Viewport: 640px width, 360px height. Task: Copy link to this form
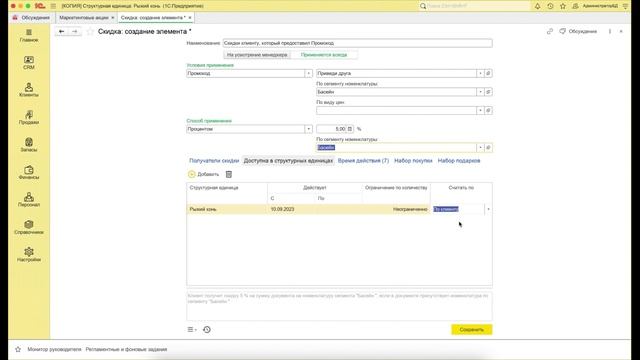pyautogui.click(x=550, y=31)
